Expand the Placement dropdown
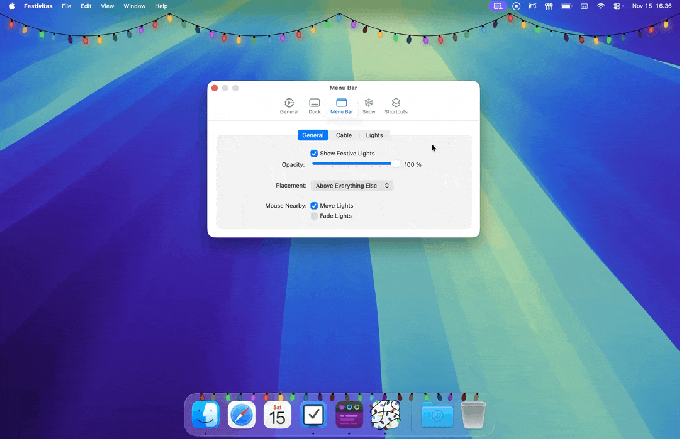Viewport: 680px width, 439px height. coord(353,185)
